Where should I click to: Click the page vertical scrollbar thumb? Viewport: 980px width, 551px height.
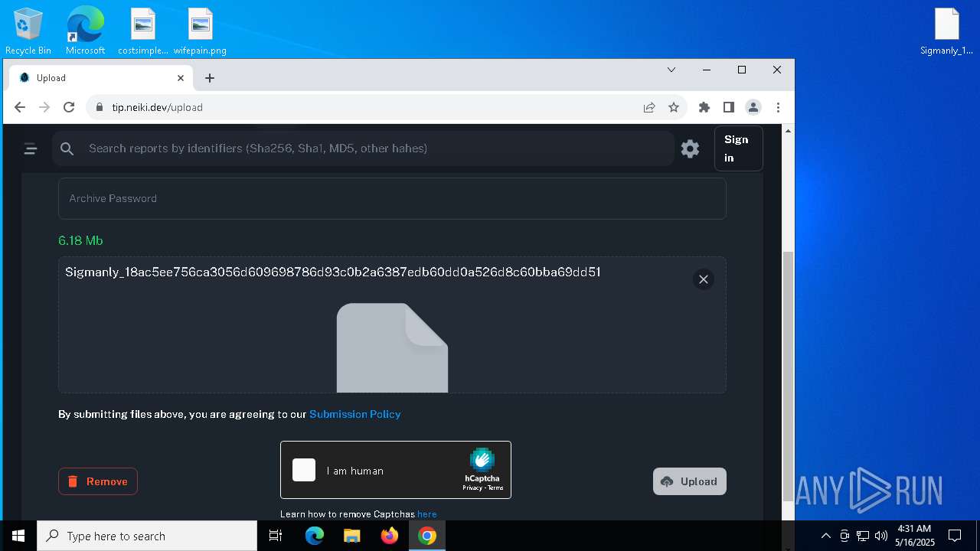pyautogui.click(x=788, y=375)
